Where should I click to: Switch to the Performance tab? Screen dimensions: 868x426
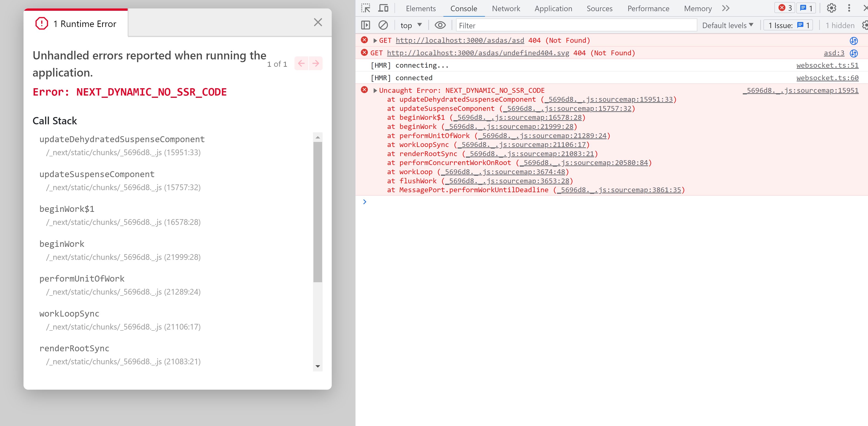click(x=648, y=8)
